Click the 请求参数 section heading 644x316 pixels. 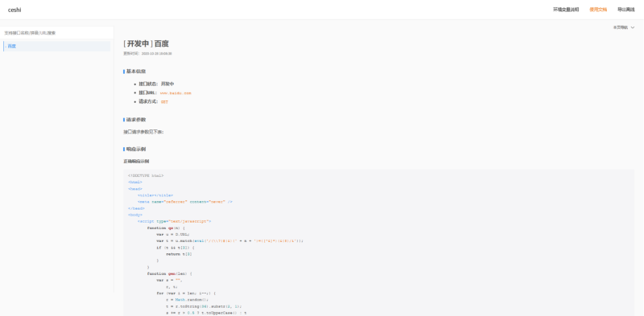pos(135,120)
